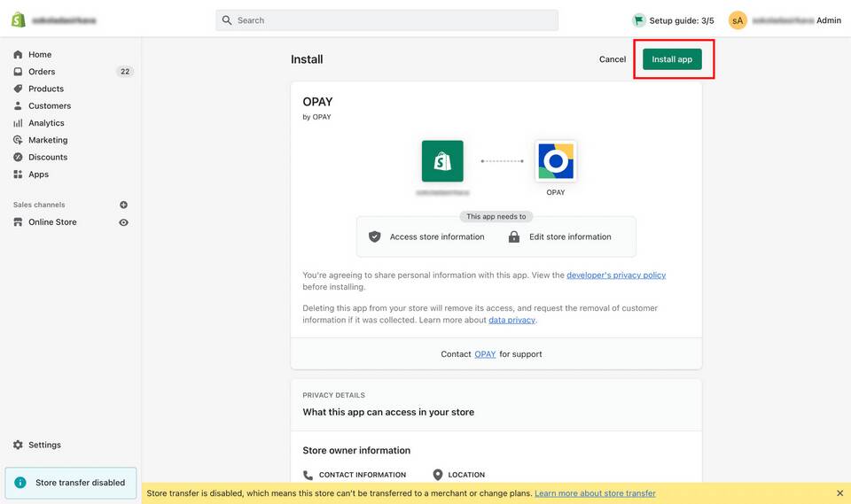Screen dimensions: 851x504
Task: Click the Shopify logo in header
Action: [x=19, y=20]
